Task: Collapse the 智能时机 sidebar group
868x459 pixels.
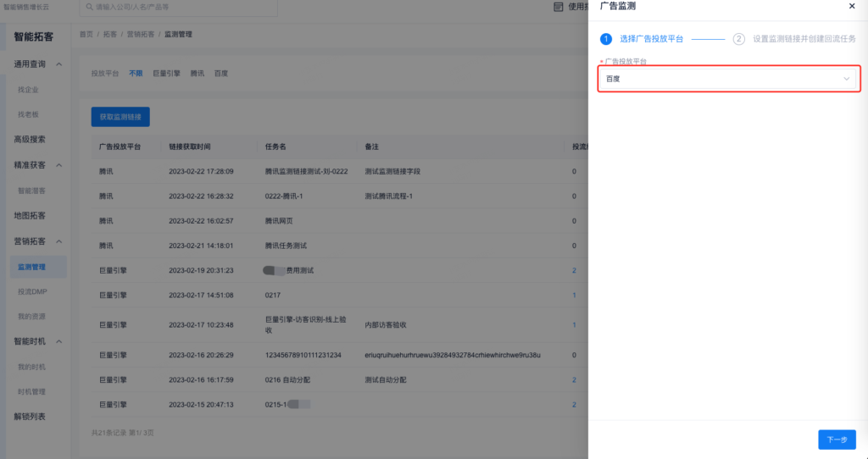Action: [x=59, y=341]
